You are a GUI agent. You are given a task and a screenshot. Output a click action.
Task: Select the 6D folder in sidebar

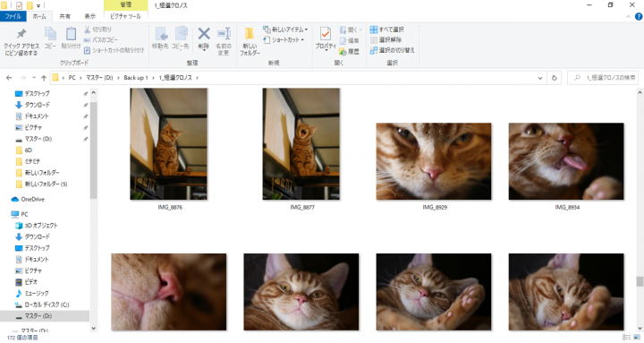28,150
